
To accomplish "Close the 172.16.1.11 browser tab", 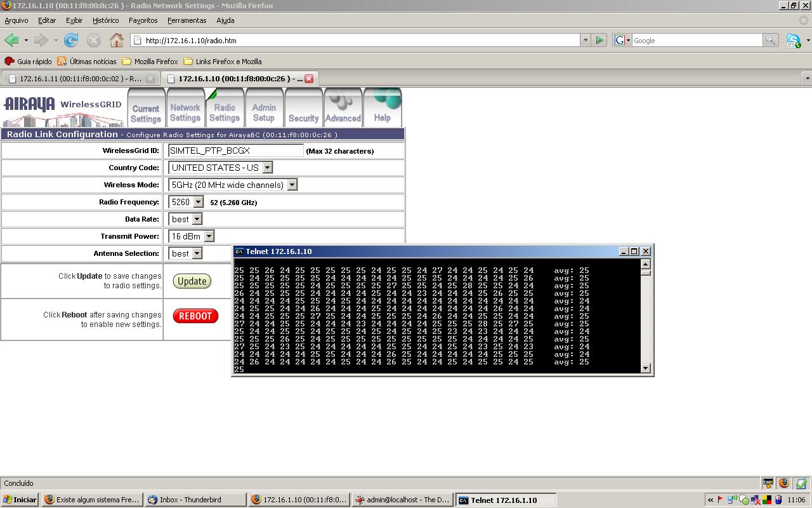I will pyautogui.click(x=150, y=79).
